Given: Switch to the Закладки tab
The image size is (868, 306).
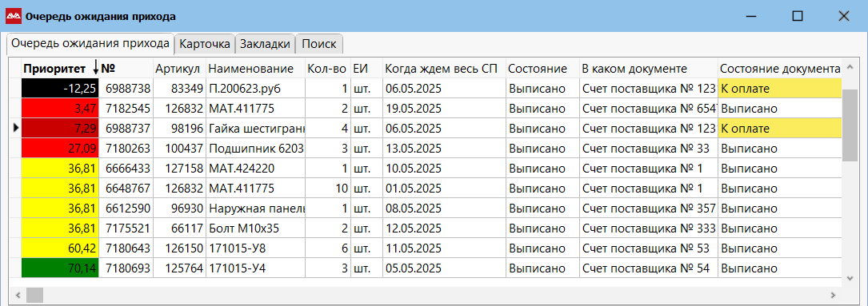Looking at the screenshot, I should [x=265, y=44].
